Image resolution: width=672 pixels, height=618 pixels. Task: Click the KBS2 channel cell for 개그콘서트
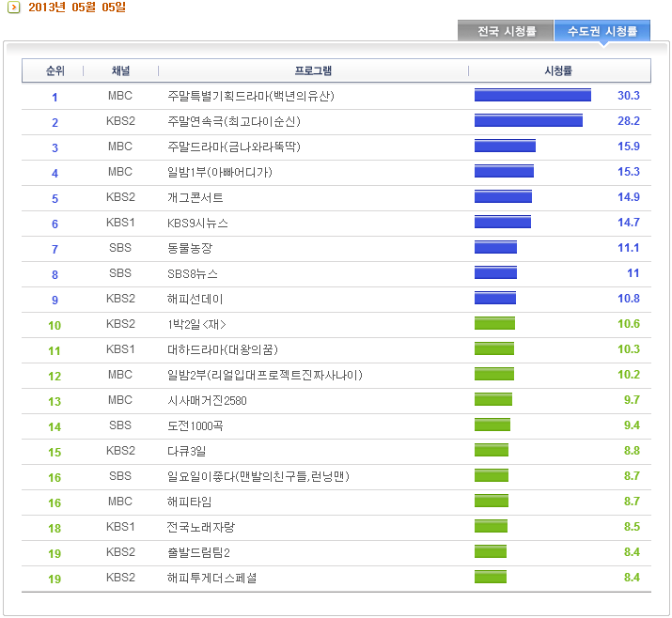click(x=120, y=197)
